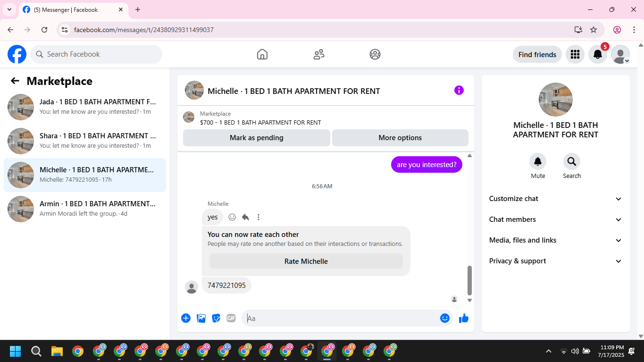Show hidden icons in system tray

(x=548, y=351)
